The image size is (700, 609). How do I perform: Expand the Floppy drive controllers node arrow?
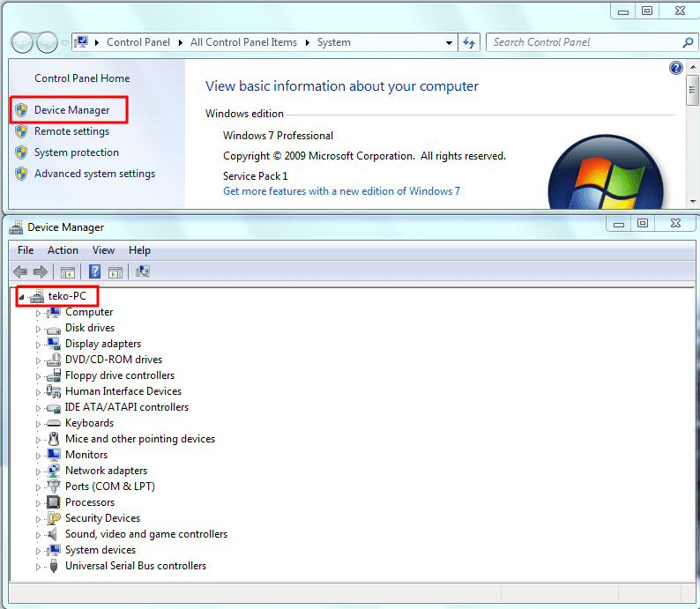click(x=38, y=376)
